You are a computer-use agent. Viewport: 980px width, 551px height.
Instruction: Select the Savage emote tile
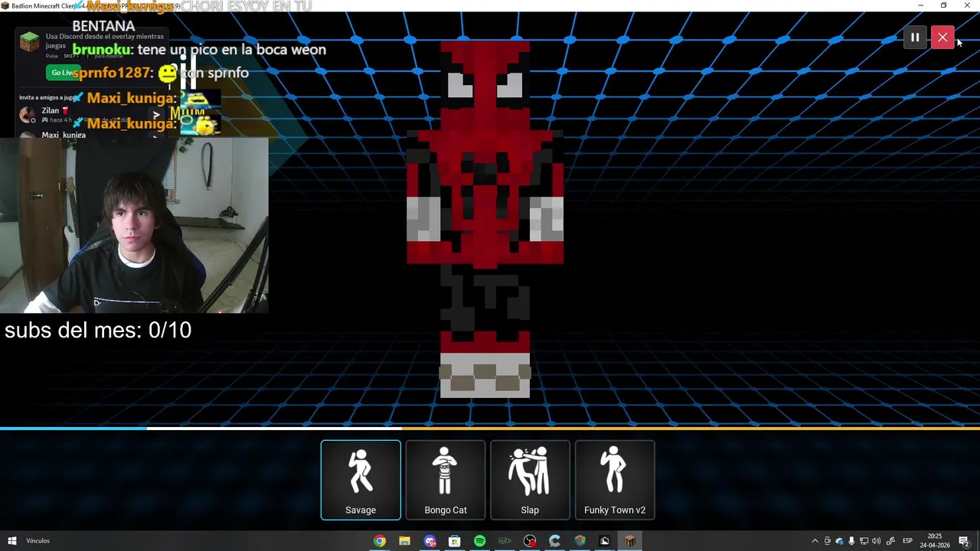tap(361, 480)
